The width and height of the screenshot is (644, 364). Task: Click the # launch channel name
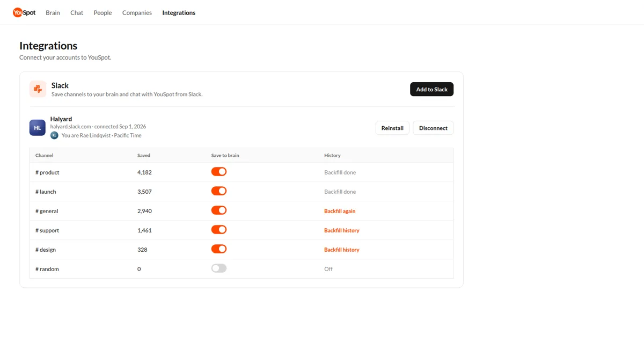[x=46, y=192]
